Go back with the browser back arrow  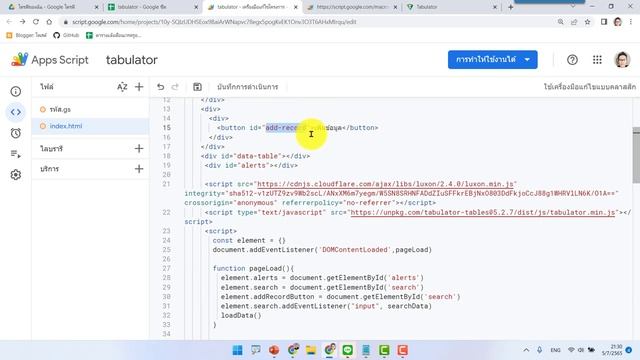[9, 22]
